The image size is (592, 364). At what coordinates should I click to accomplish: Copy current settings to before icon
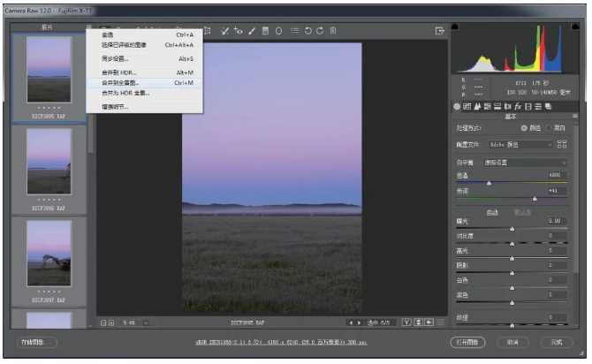[x=429, y=322]
